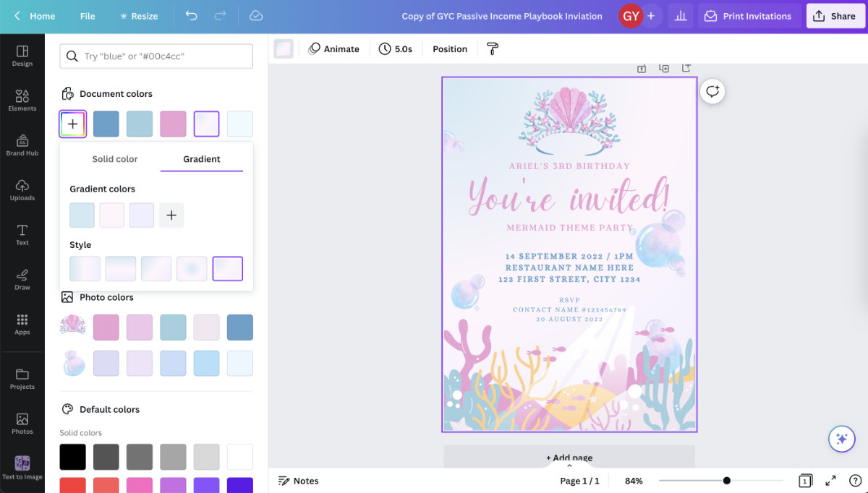Select the document title in header
Screen dimensions: 868x493
[x=502, y=16]
